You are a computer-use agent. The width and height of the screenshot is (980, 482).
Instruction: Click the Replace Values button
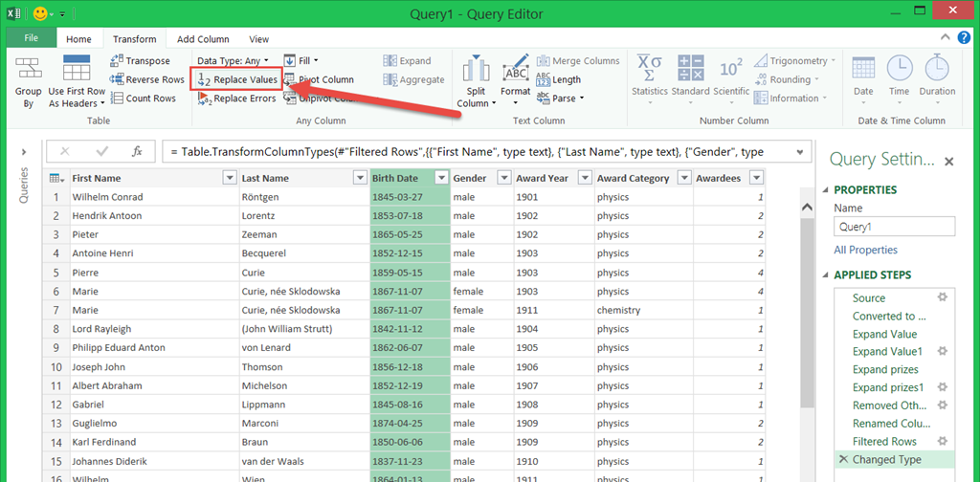click(x=237, y=79)
